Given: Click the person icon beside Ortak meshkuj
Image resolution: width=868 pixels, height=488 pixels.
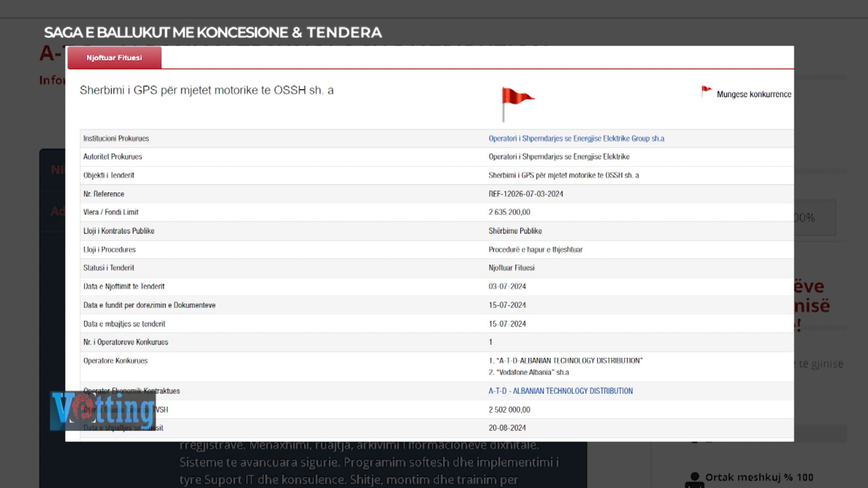Looking at the screenshot, I should (x=694, y=480).
